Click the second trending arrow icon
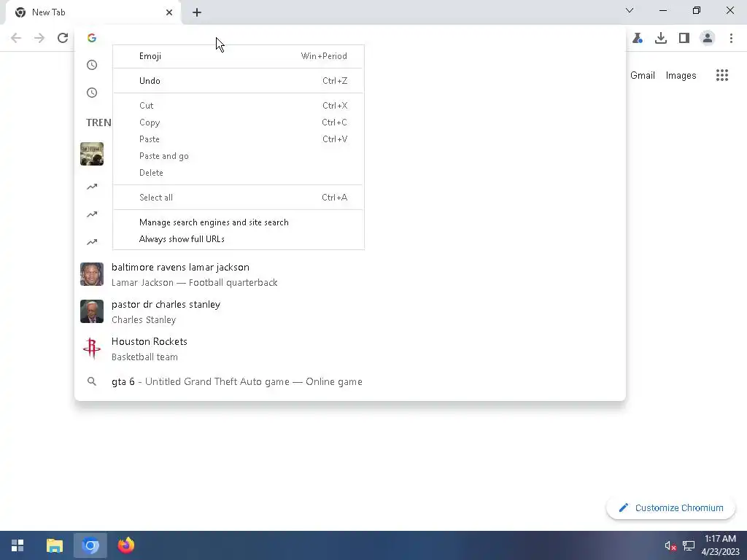This screenshot has height=560, width=747. (x=92, y=214)
